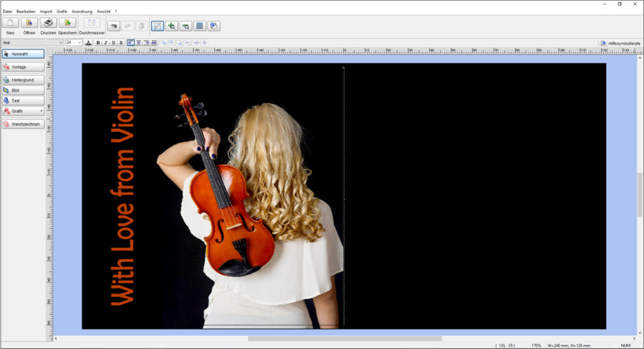Image resolution: width=644 pixels, height=349 pixels.
Task: Open the Bearbeiten menu
Action: (x=26, y=11)
